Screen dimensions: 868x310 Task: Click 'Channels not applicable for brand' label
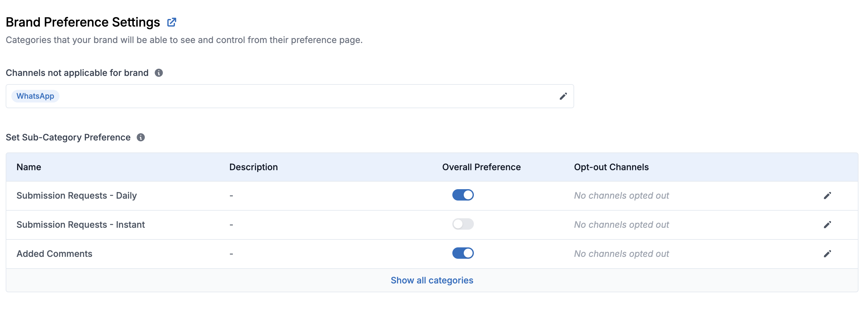[77, 73]
